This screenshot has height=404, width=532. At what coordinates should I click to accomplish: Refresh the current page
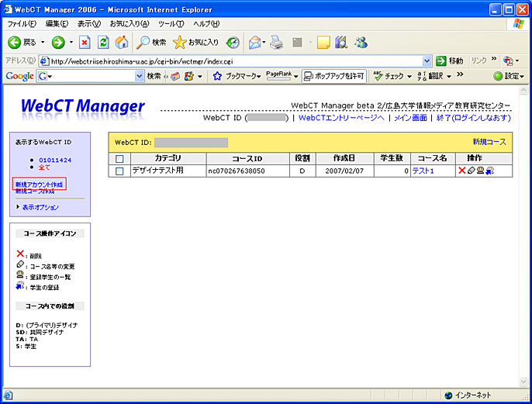tap(103, 43)
